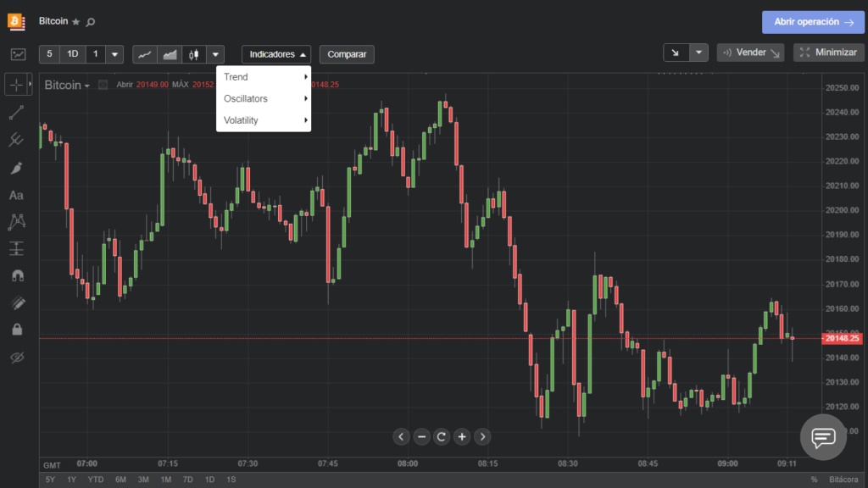Switch to area chart type
Screen dimensions: 868x488
170,54
